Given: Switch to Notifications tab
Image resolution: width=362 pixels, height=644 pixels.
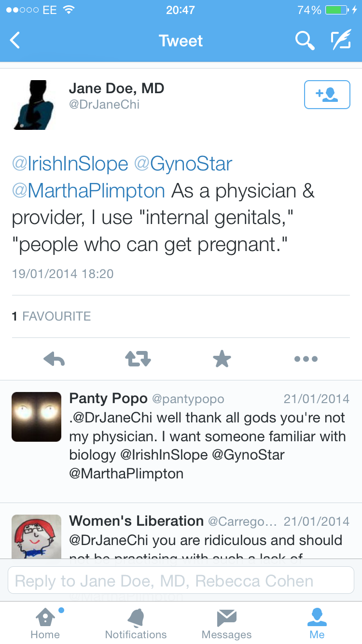Looking at the screenshot, I should pos(136,623).
